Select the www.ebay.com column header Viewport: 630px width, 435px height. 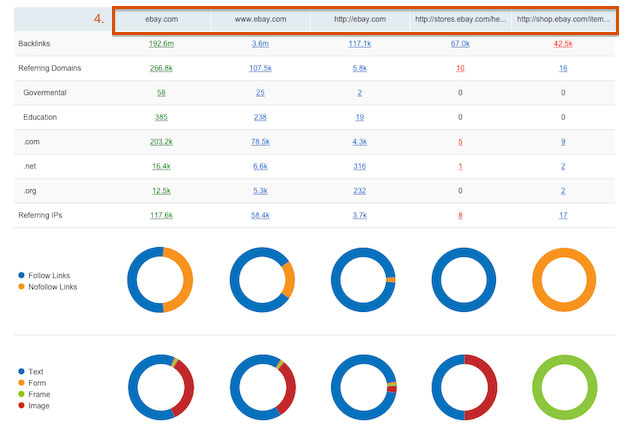coord(261,20)
